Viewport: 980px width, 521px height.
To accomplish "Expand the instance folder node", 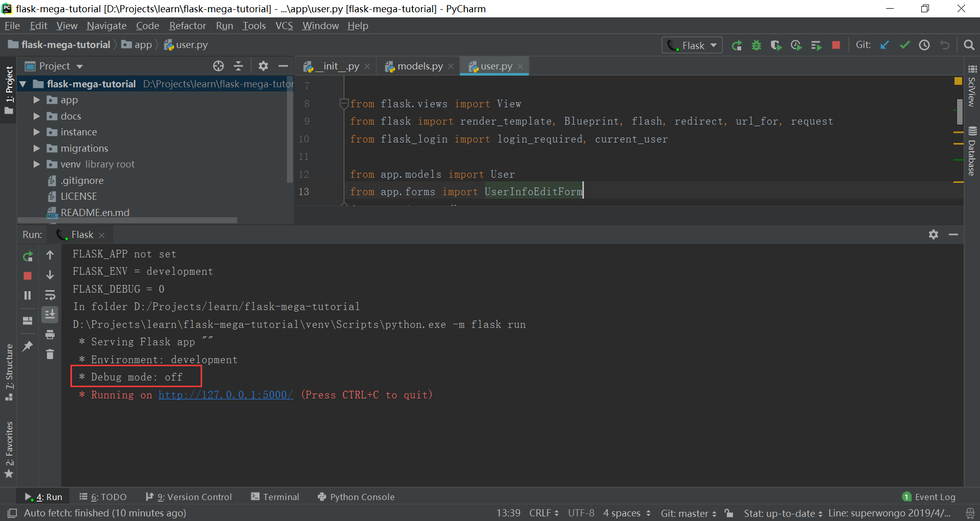I will point(36,132).
